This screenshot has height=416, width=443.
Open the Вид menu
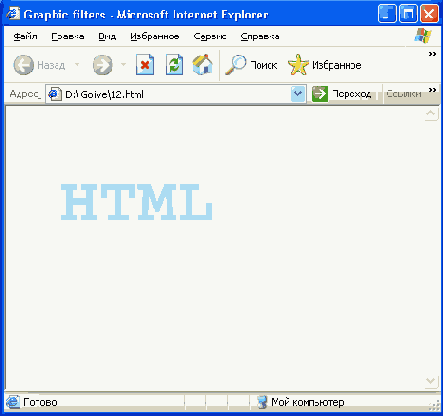pos(107,36)
